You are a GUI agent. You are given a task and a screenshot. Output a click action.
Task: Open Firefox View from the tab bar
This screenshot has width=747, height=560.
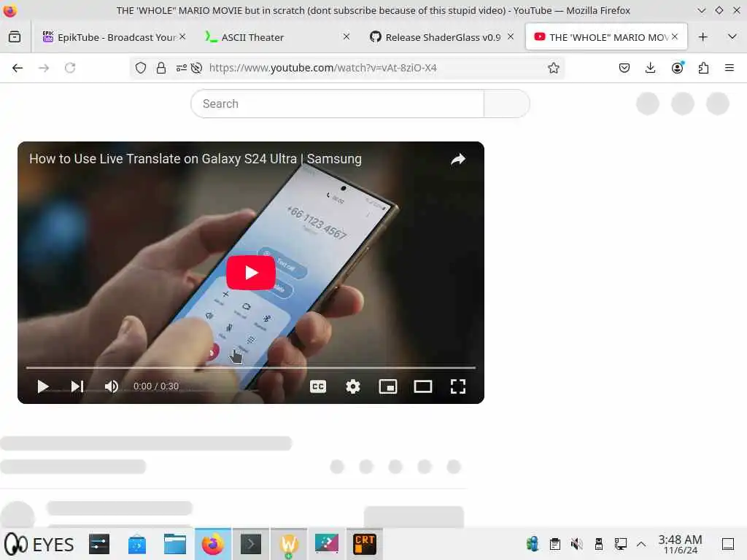15,36
